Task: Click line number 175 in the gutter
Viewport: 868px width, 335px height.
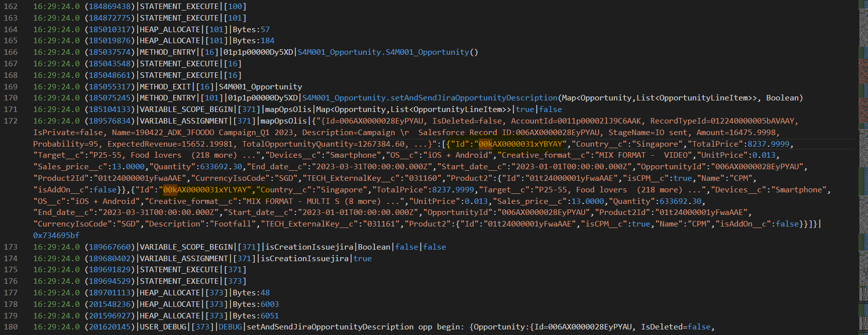Action: 11,270
